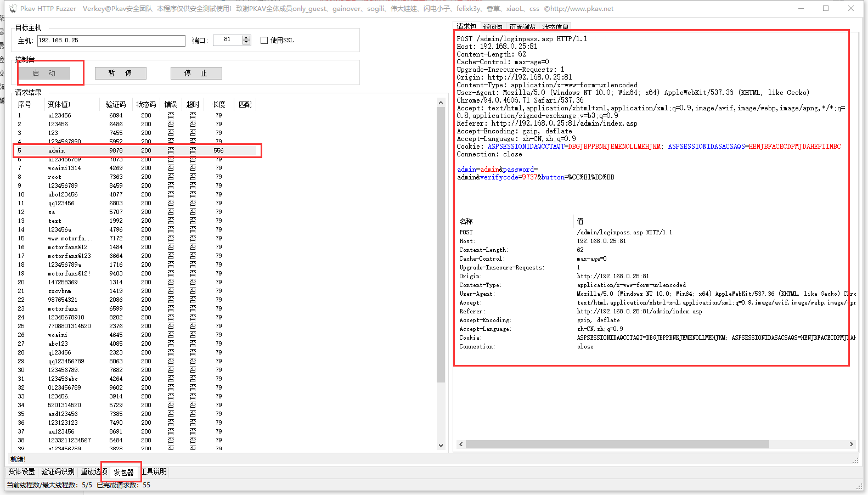The height and width of the screenshot is (495, 868).
Task: Open the 变体设置 tab
Action: [21, 471]
